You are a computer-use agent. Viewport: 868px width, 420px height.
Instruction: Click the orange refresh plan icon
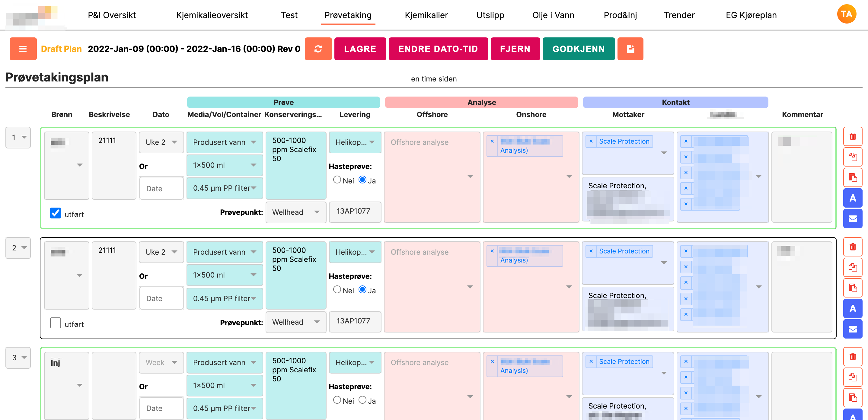[318, 49]
